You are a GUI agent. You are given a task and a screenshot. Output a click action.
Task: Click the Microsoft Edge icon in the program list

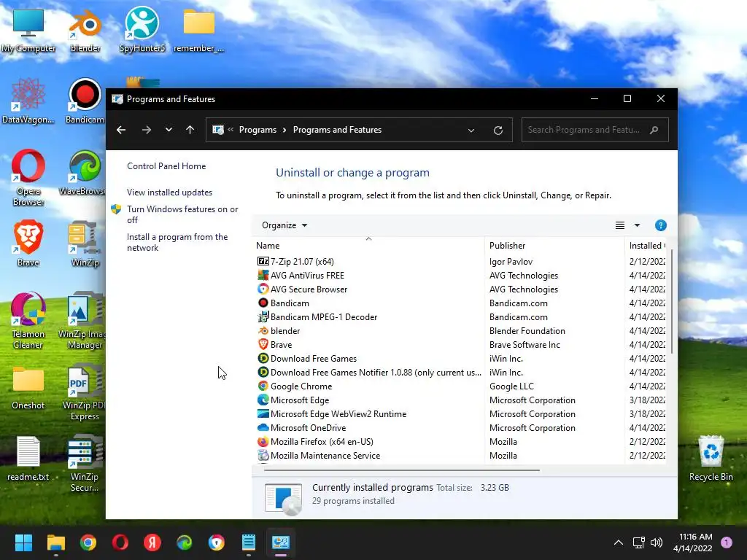click(263, 400)
